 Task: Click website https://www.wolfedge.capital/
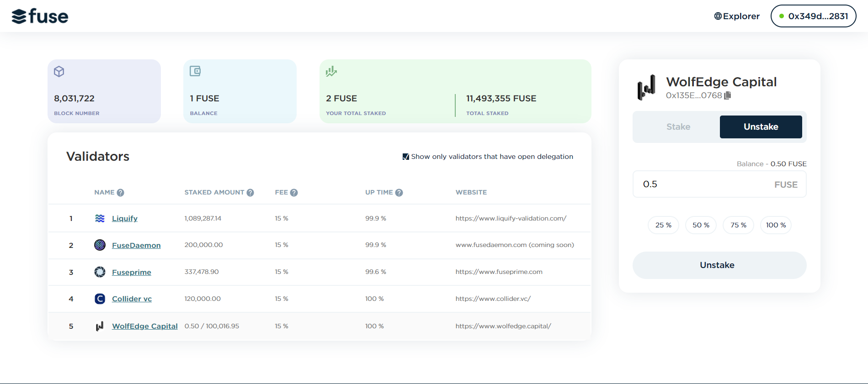pos(503,326)
